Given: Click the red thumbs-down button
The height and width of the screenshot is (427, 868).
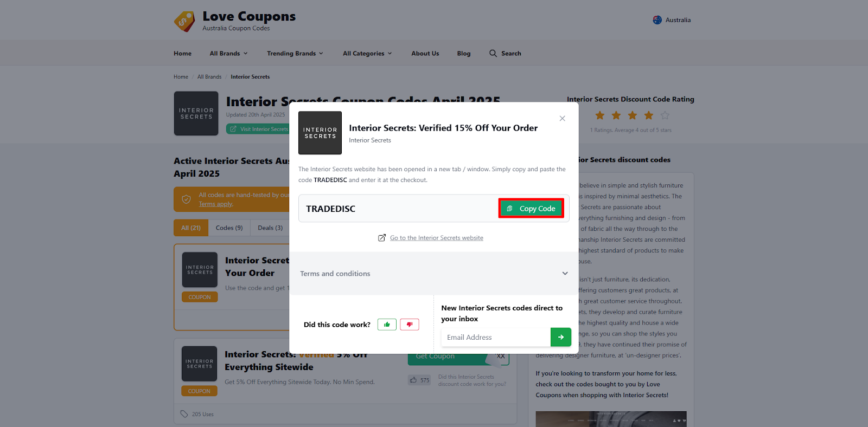Looking at the screenshot, I should [x=410, y=325].
